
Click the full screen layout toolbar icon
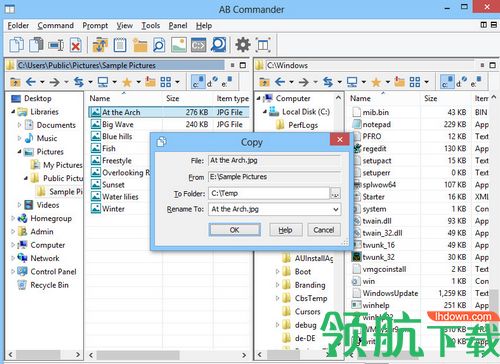coord(263,45)
